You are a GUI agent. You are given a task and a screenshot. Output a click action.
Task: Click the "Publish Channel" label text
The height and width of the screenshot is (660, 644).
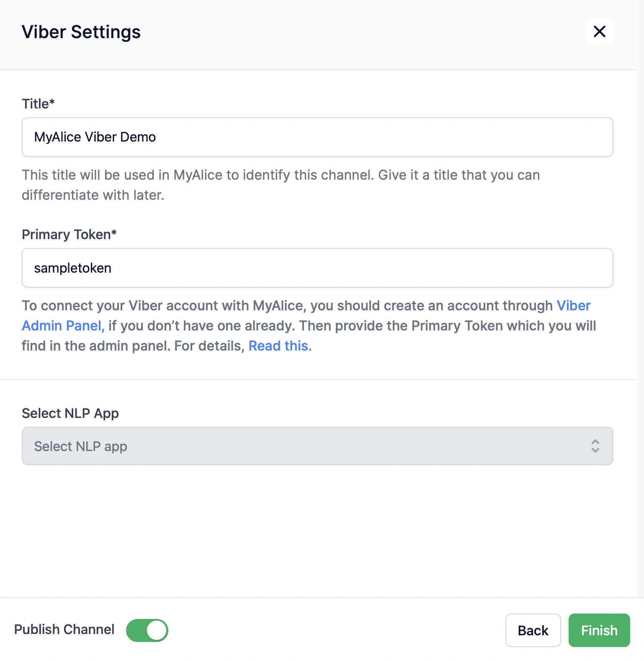(64, 629)
